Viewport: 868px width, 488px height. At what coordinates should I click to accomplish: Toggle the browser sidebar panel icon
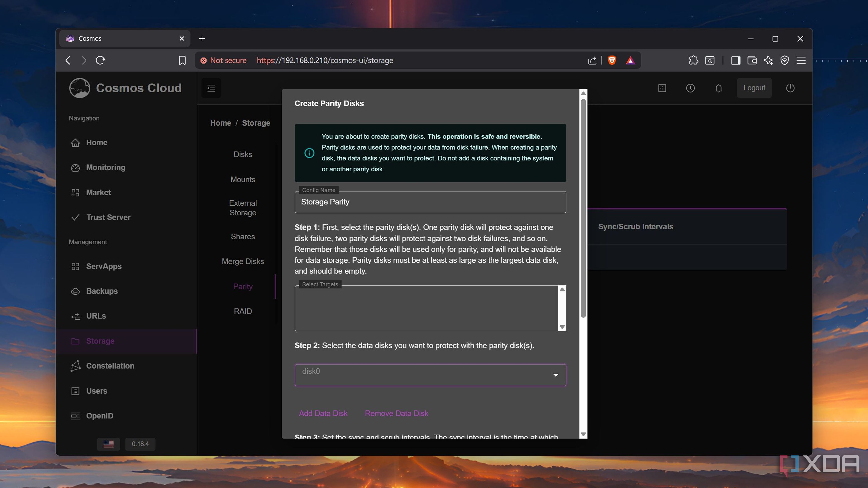point(736,60)
